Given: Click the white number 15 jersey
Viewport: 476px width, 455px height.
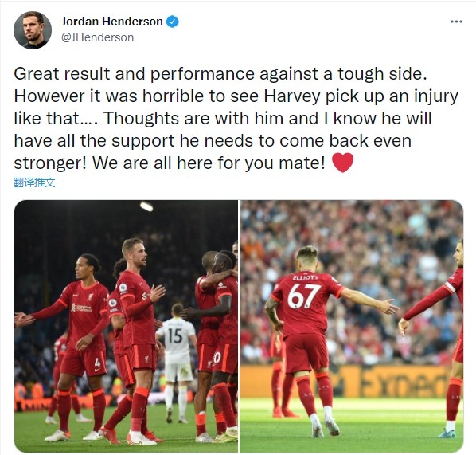Looking at the screenshot, I should click(175, 335).
